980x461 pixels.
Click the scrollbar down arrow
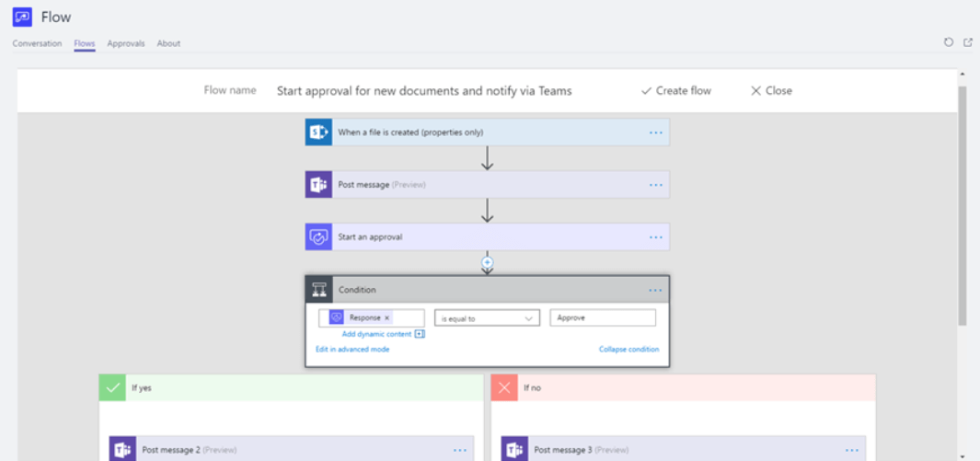(x=962, y=456)
